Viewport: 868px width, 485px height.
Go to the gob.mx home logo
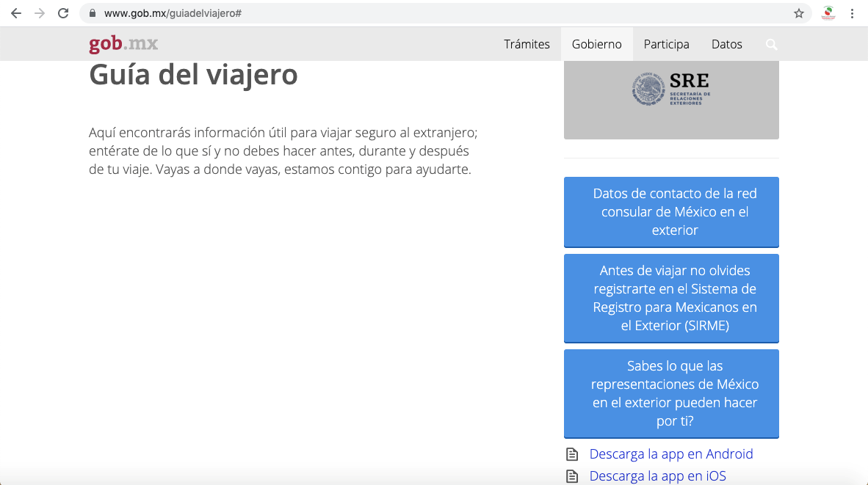click(123, 44)
